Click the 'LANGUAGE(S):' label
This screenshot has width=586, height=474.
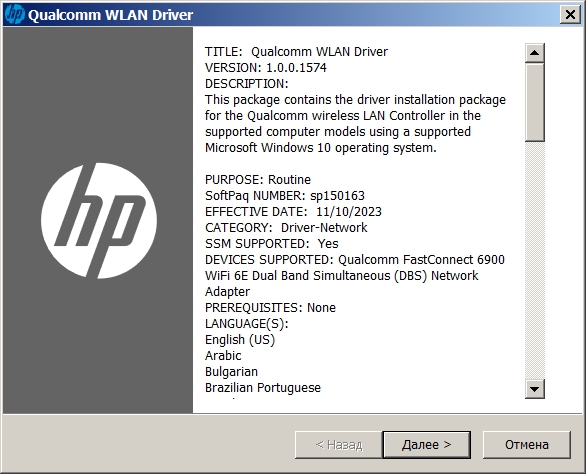[247, 324]
